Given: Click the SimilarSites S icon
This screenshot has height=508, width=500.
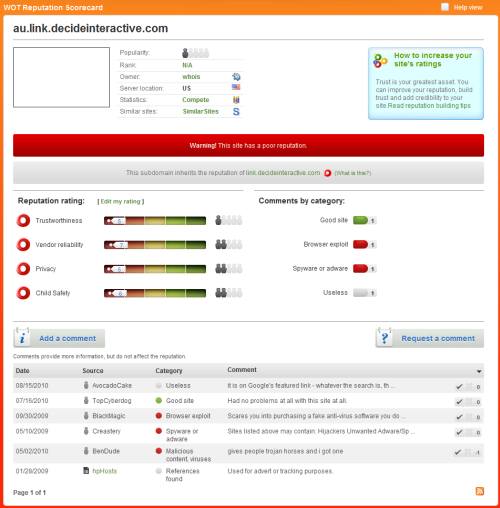Looking at the screenshot, I should tap(236, 111).
